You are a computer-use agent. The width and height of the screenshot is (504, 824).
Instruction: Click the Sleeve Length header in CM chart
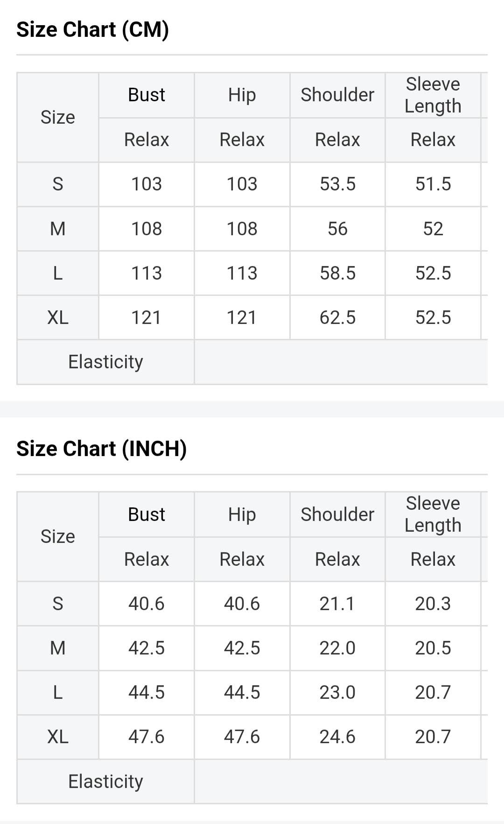point(433,95)
